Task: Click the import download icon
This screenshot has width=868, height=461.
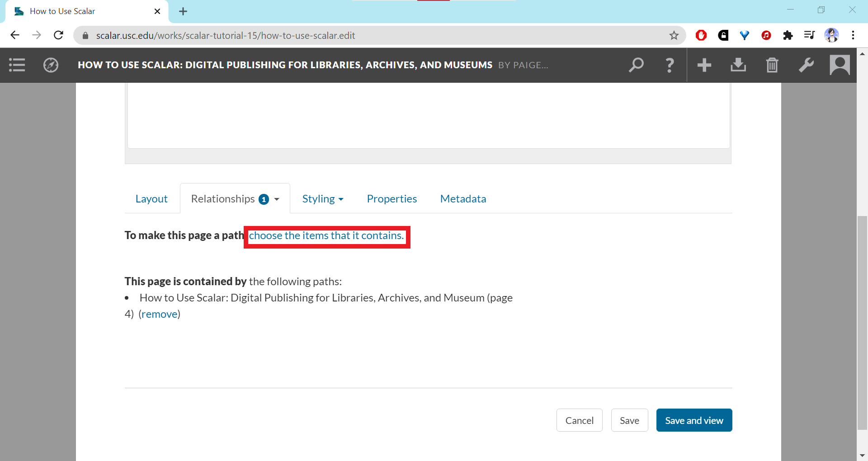Action: coord(738,65)
